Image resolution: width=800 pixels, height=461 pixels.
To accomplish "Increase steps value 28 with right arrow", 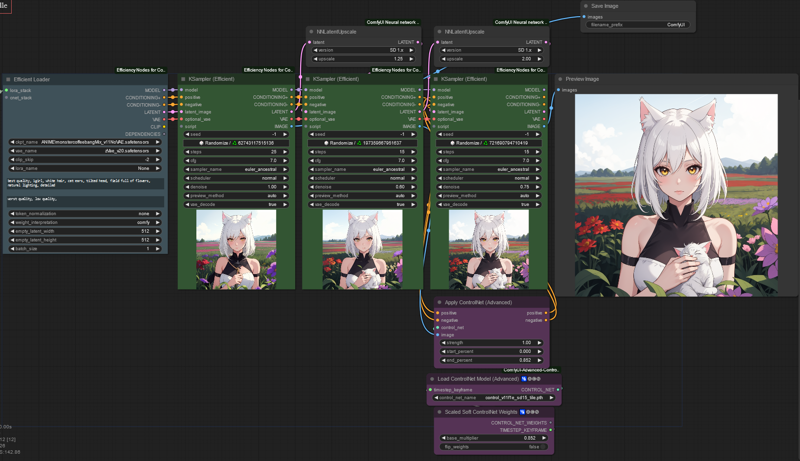I will click(x=285, y=152).
